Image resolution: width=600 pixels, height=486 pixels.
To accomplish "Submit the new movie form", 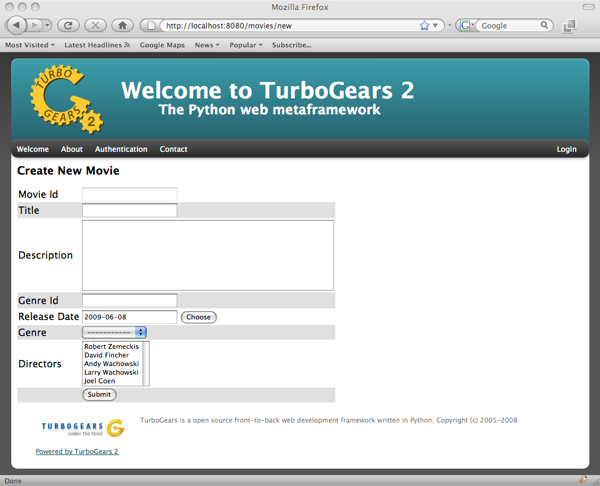I will click(x=99, y=395).
